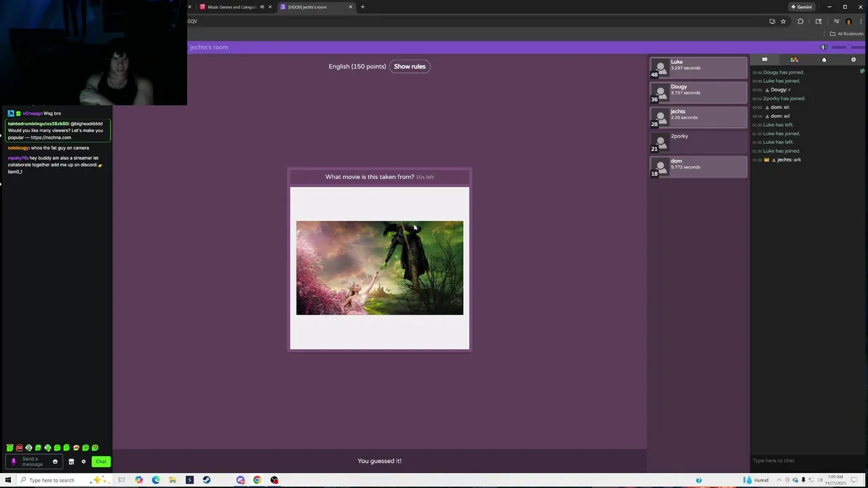Open the clock and date flyout
Image resolution: width=868 pixels, height=488 pixels.
[x=835, y=481]
